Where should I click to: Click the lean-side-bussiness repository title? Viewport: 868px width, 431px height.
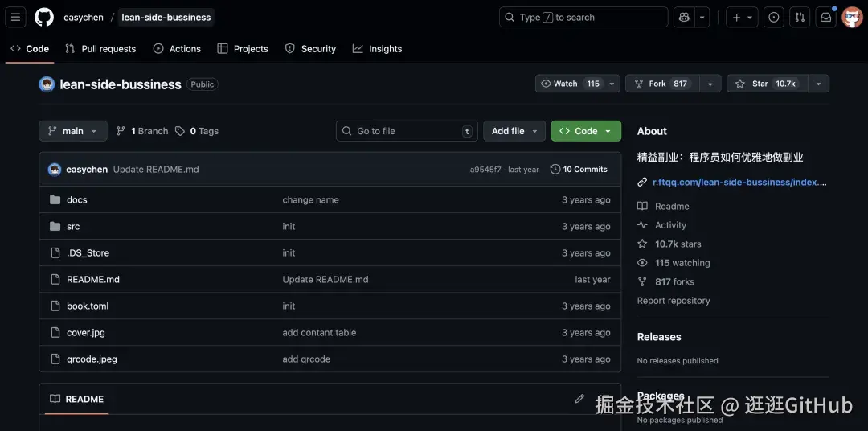120,84
